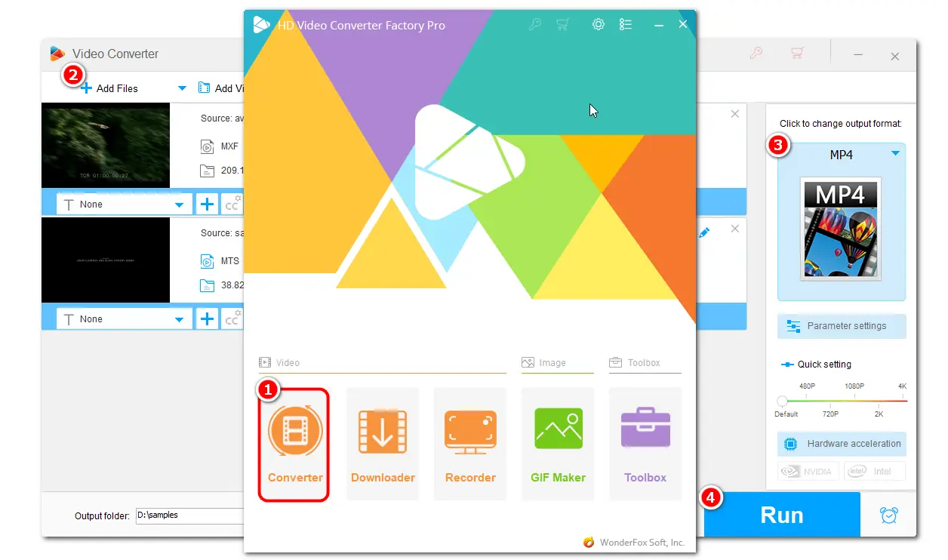Click the Run button
Image resolution: width=948 pixels, height=560 pixels.
(781, 515)
